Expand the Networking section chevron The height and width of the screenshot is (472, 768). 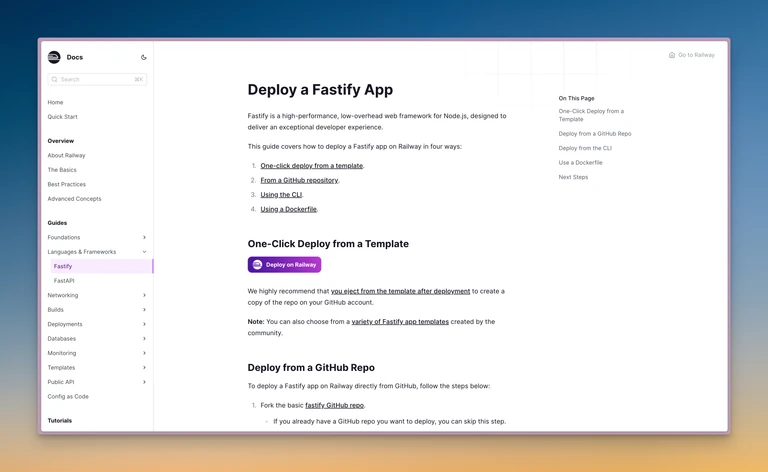[x=144, y=295]
